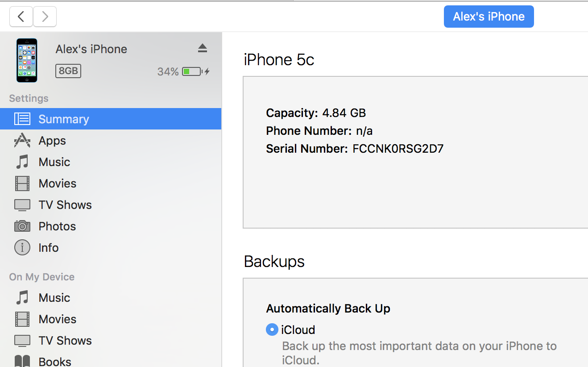Click the serial number FCCNK0RSG2D7
This screenshot has width=588, height=367.
(x=398, y=149)
